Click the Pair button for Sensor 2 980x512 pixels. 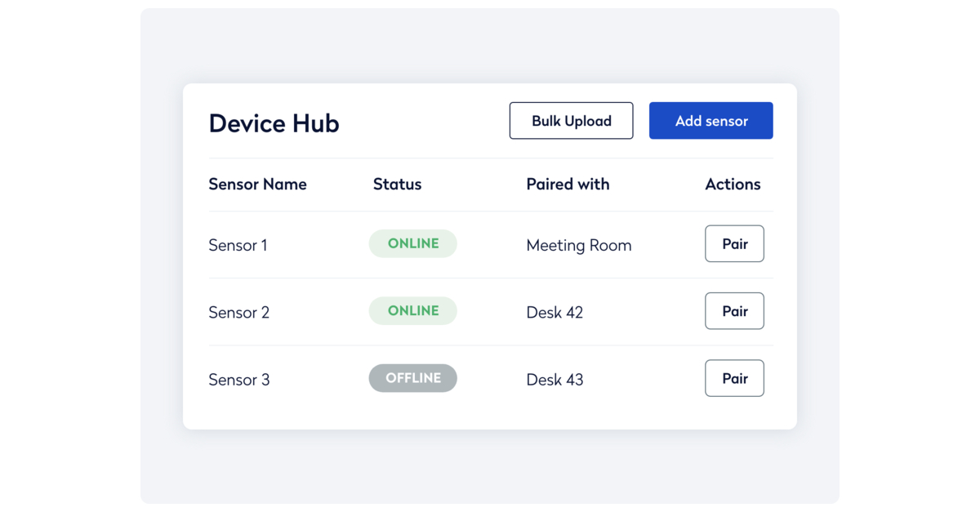click(x=734, y=311)
